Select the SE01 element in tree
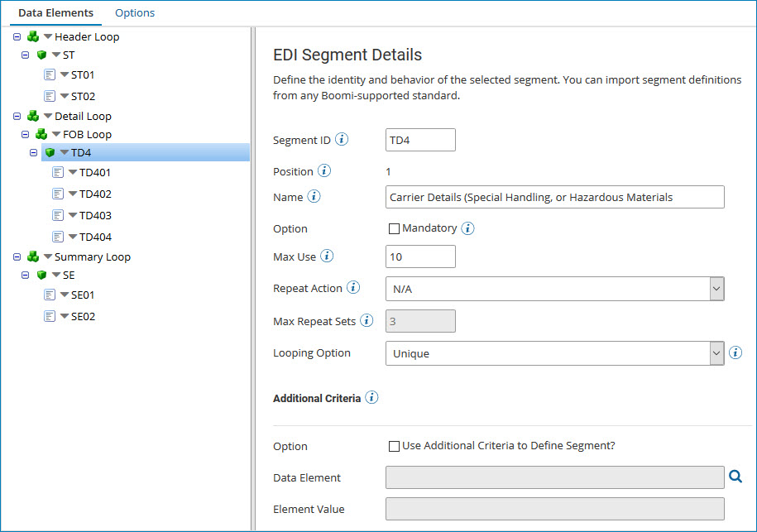The image size is (757, 532). coord(83,295)
